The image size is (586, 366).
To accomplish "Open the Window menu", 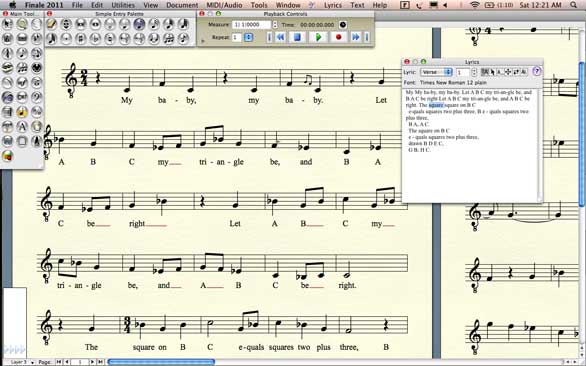I will (x=288, y=5).
